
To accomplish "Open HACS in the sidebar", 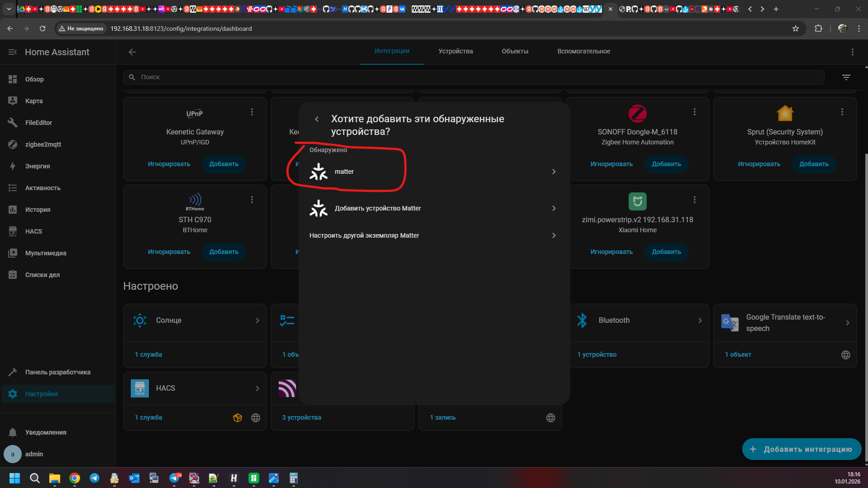I will coord(33,231).
